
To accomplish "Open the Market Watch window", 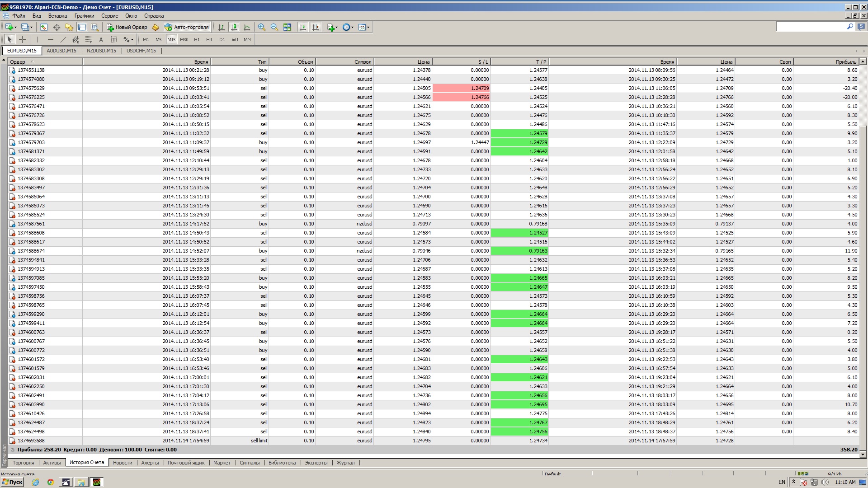I will click(x=44, y=27).
